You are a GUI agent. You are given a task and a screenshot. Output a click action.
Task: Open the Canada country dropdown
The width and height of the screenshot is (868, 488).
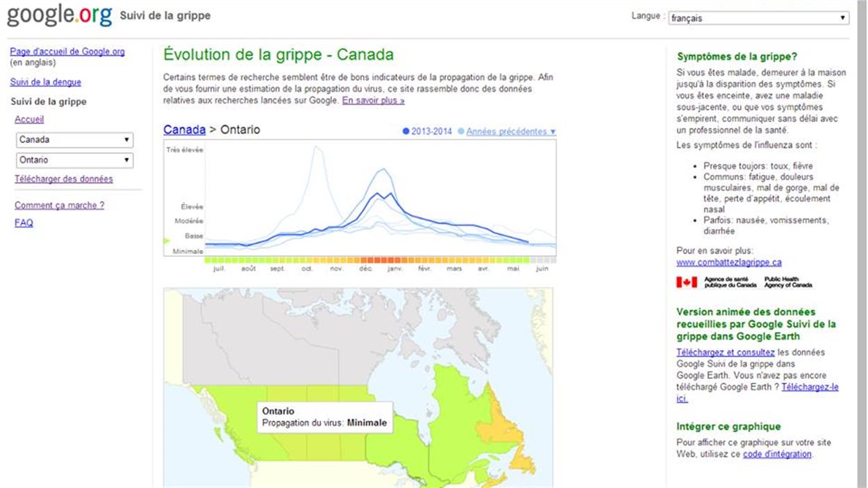[74, 140]
